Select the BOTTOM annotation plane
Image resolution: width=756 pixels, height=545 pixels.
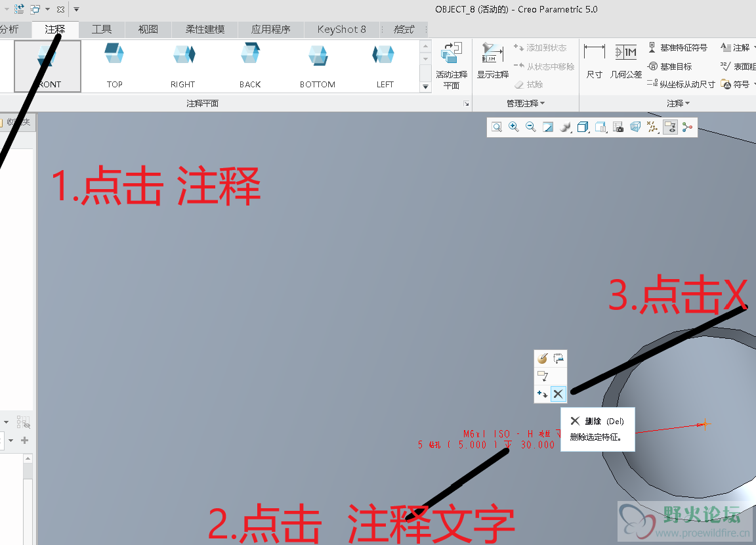(x=318, y=66)
